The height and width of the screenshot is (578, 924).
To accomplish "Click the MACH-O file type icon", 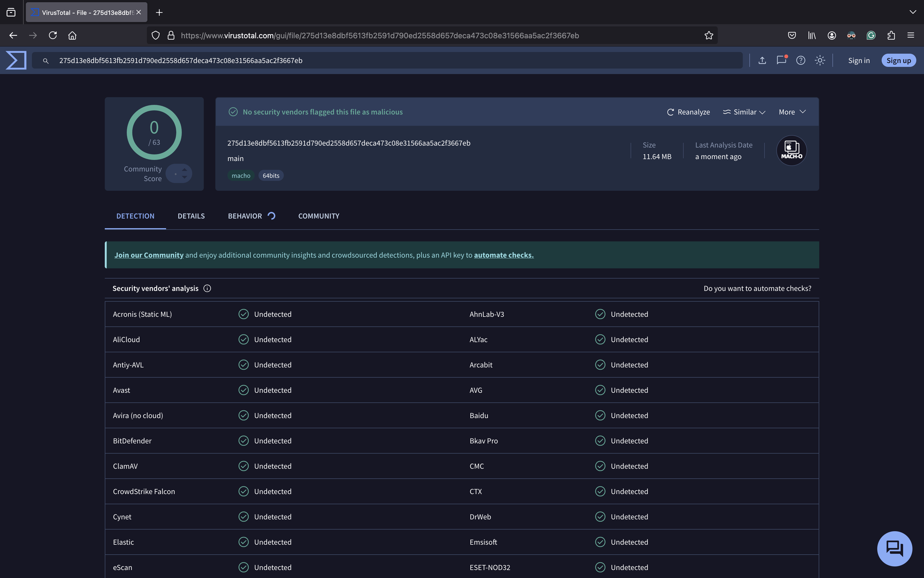I will click(x=791, y=151).
